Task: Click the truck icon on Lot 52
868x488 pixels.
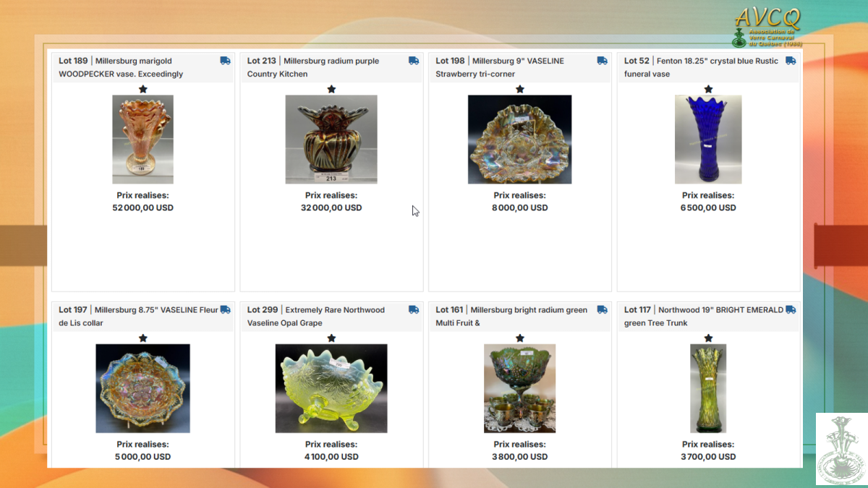Action: click(791, 61)
